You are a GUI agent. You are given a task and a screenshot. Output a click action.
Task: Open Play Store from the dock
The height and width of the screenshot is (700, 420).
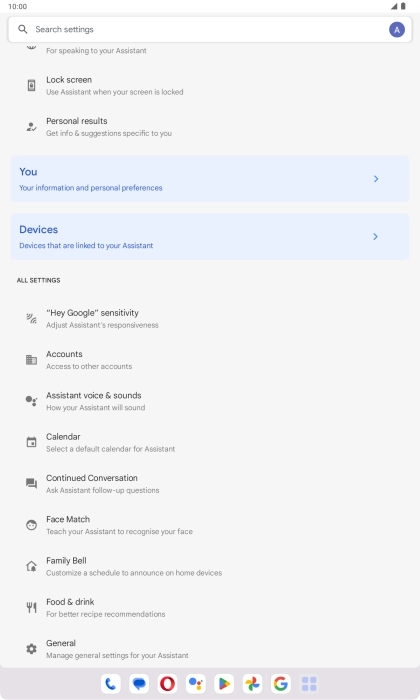coord(224,683)
